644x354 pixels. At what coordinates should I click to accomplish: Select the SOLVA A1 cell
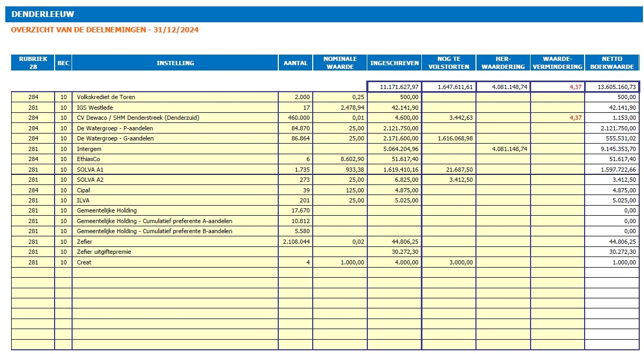(x=175, y=170)
